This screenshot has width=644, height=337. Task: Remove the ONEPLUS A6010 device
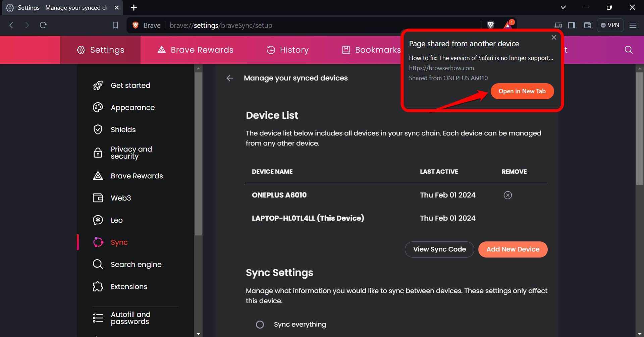508,195
